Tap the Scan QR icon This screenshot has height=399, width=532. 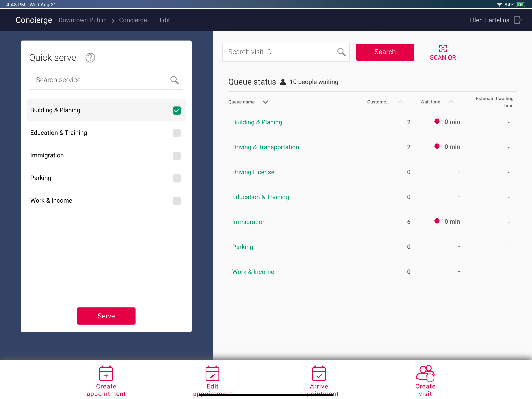pyautogui.click(x=443, y=49)
